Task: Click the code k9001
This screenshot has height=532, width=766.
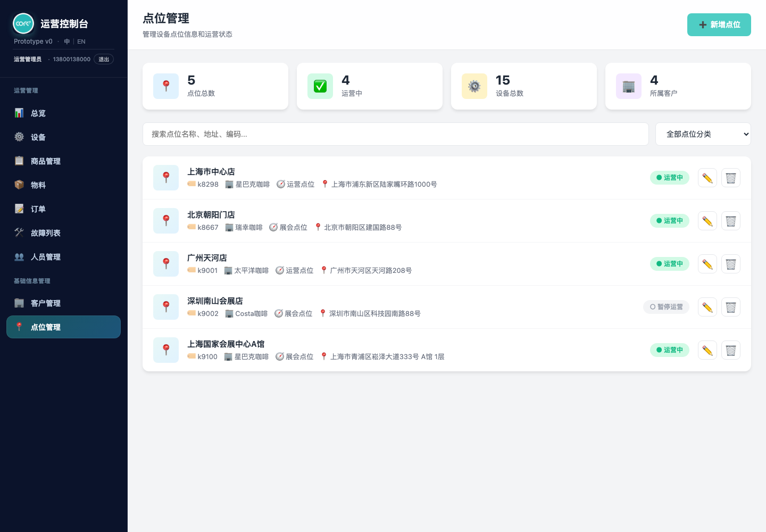Action: 207,271
